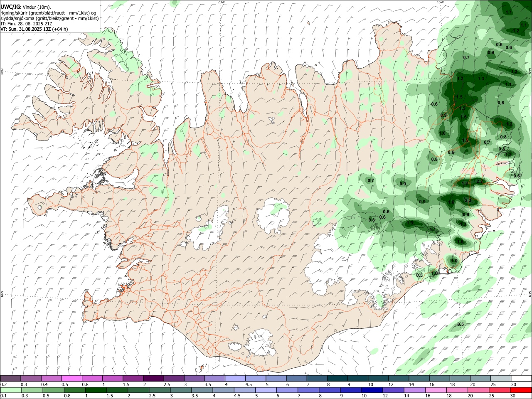The width and height of the screenshot is (532, 399).
Task: Click the white 30 snow legend swatch
Action: 521,378
